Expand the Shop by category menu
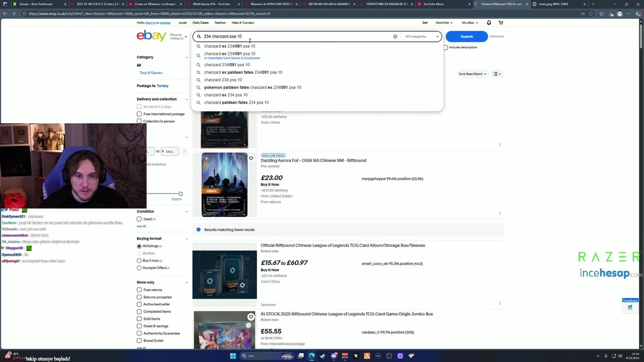 178,37
